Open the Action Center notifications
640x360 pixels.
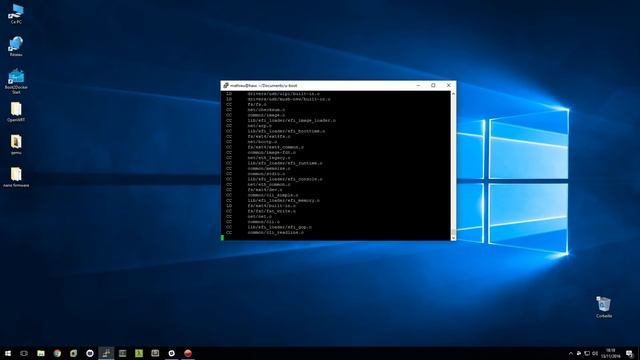coord(630,353)
